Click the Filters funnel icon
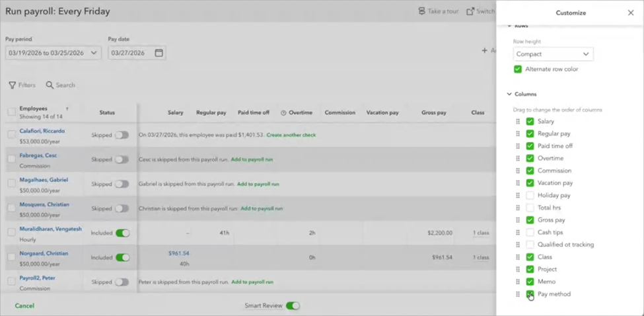Viewport: 644px width, 316px height. point(12,85)
